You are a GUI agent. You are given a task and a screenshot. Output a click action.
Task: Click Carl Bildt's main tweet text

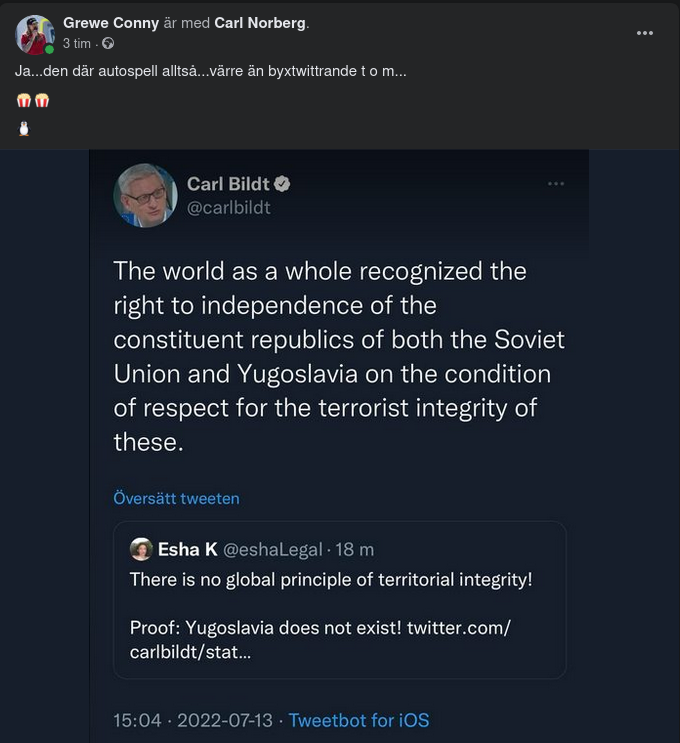pos(339,355)
